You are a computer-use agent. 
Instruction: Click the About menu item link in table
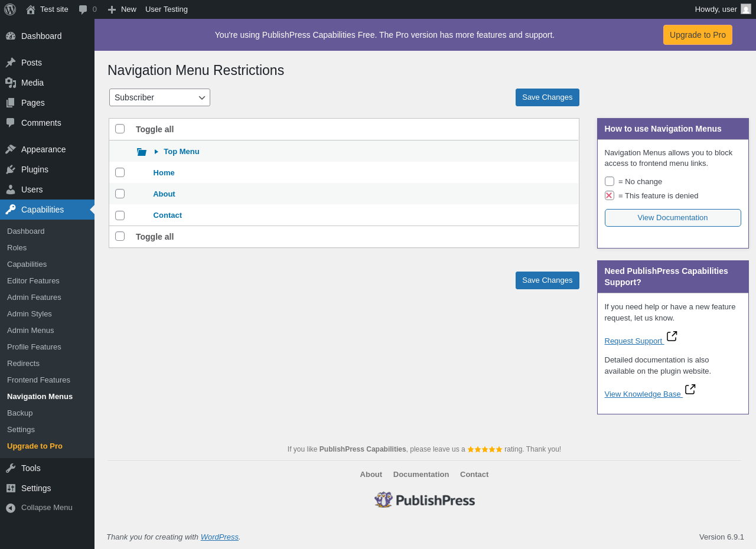(164, 194)
